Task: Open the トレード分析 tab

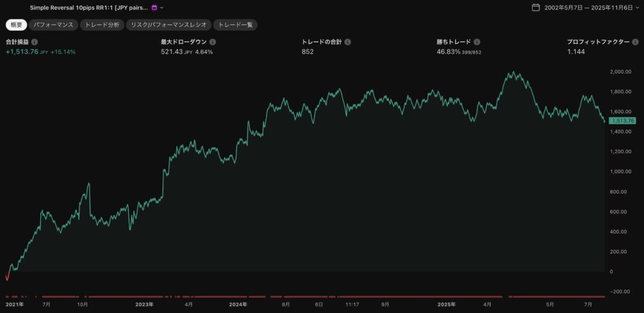Action: tap(101, 25)
